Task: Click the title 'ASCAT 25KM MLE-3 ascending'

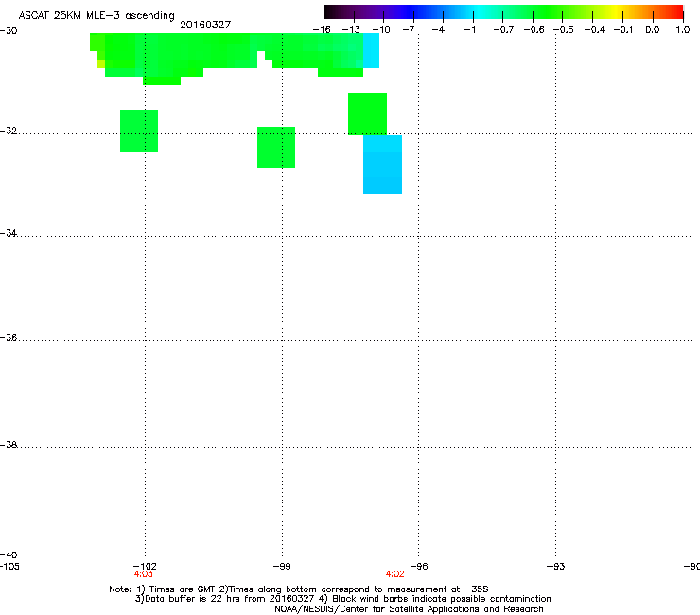Action: click(96, 15)
